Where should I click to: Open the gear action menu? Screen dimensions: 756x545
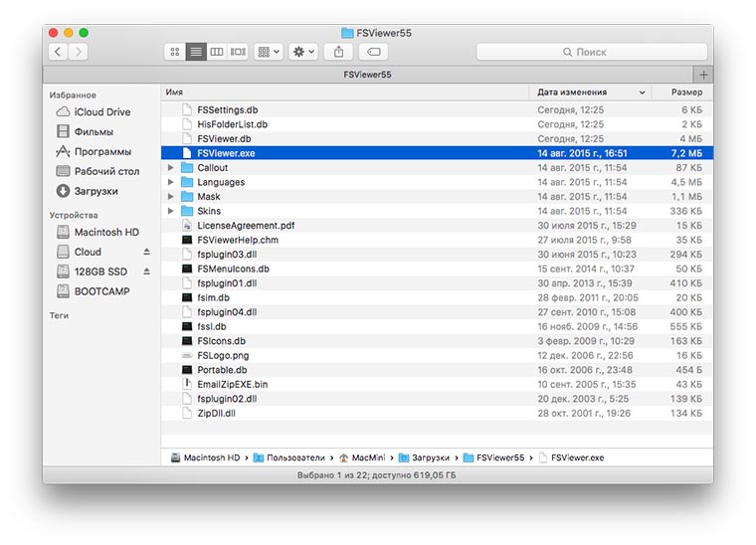(303, 51)
